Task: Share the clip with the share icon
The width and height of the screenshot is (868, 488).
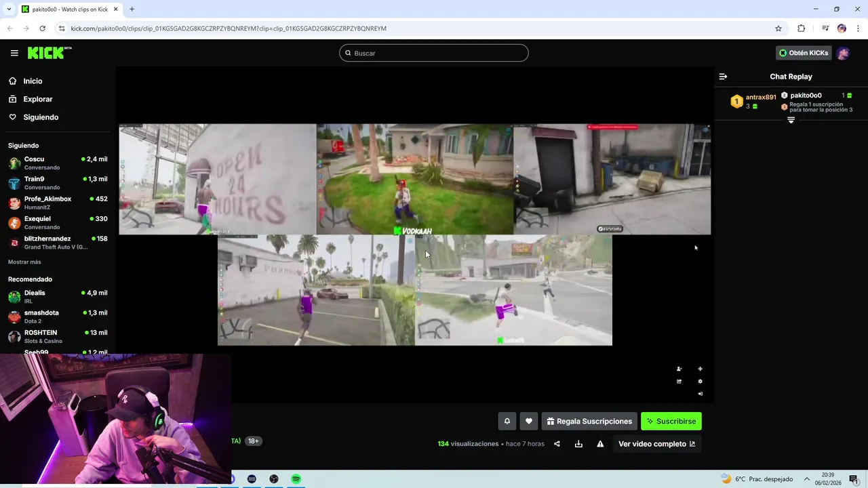Action: coord(557,444)
